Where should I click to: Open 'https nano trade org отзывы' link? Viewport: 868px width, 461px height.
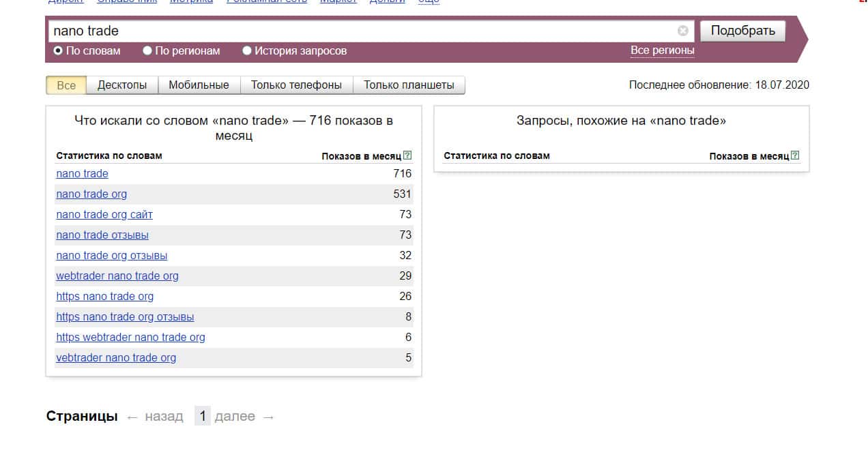point(125,317)
